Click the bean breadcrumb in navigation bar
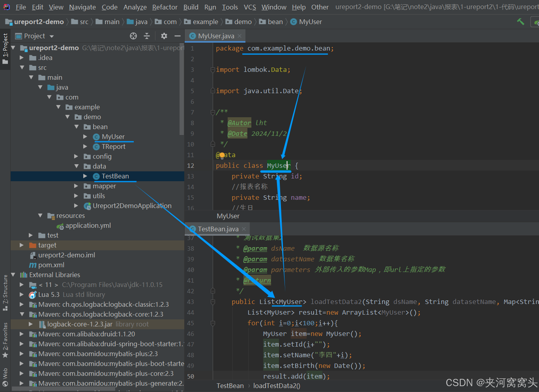The height and width of the screenshot is (392, 539). tap(275, 22)
